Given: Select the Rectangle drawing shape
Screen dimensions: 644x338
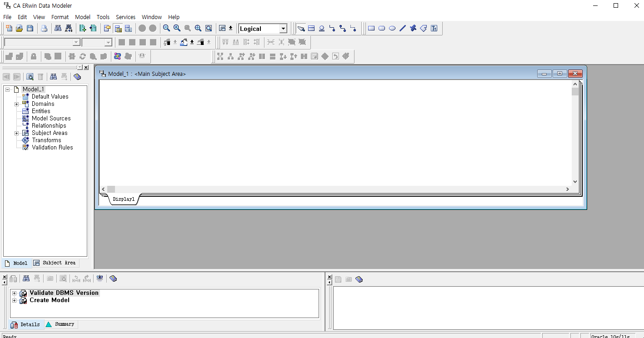Looking at the screenshot, I should coord(371,28).
